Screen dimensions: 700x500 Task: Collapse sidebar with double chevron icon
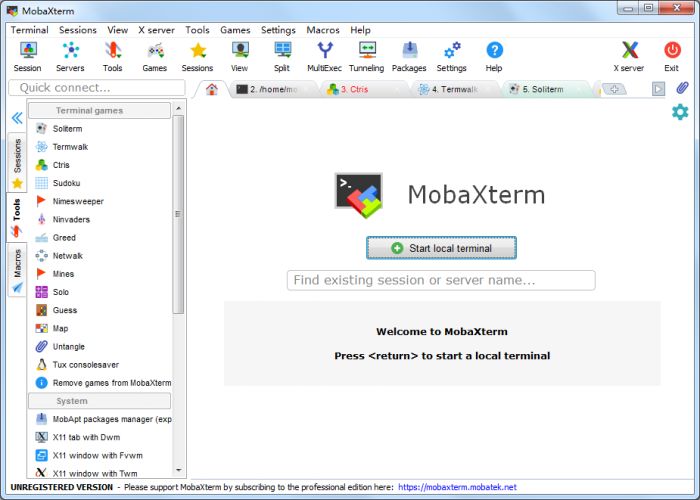click(17, 118)
